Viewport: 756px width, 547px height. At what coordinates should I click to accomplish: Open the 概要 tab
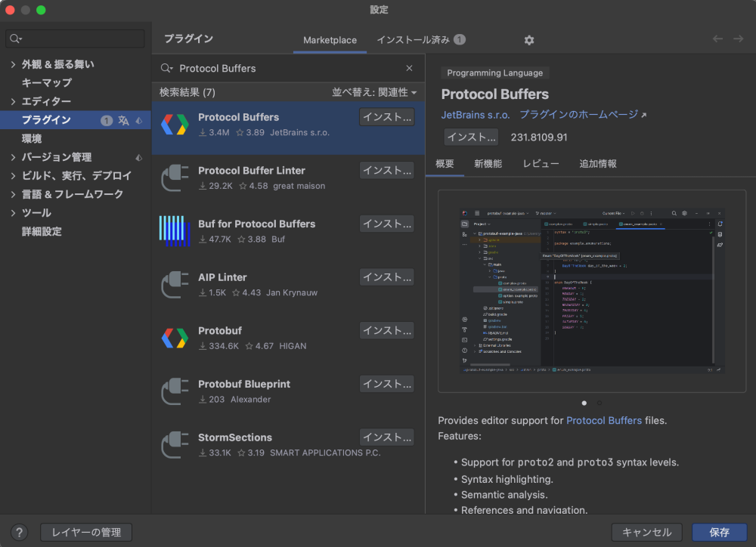pyautogui.click(x=445, y=163)
